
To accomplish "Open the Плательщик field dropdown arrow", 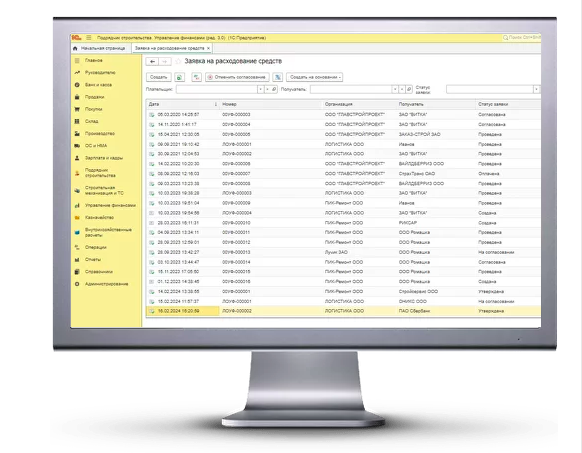I will (261, 89).
